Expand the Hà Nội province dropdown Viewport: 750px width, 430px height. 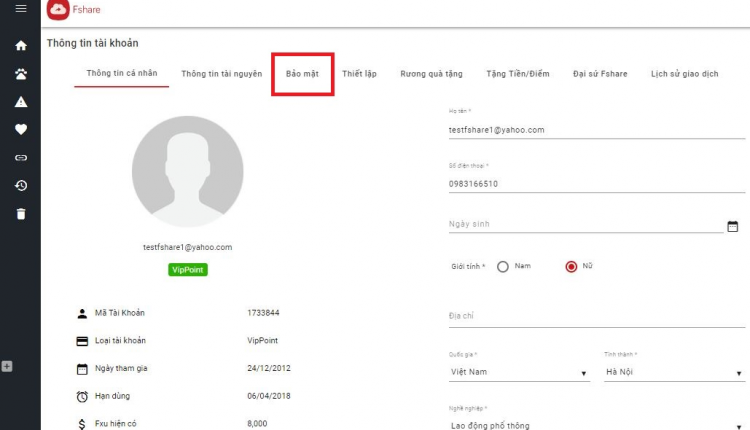click(674, 372)
